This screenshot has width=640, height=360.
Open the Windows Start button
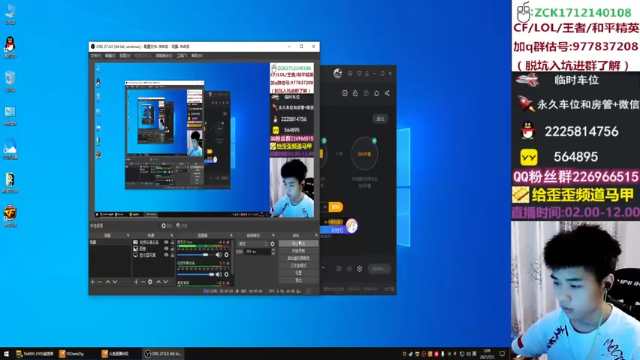click(x=6, y=354)
